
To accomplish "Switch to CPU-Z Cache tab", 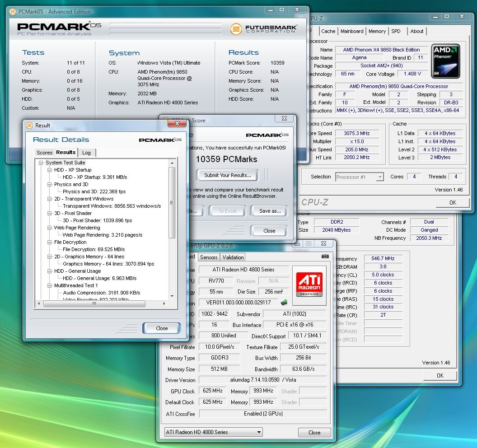I will click(x=328, y=31).
